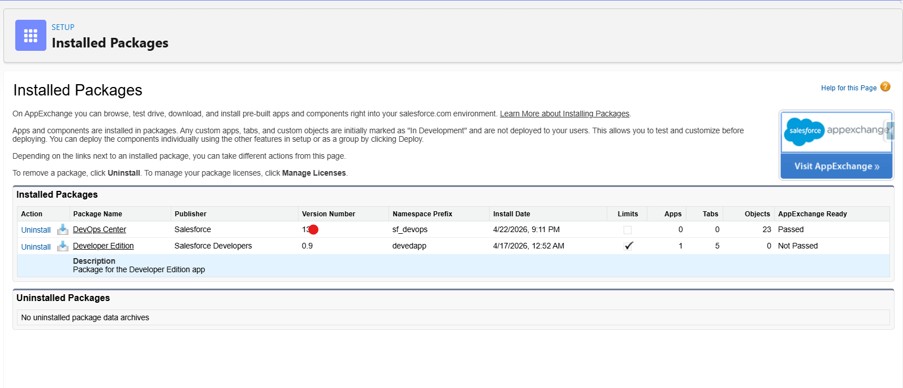903x388 pixels.
Task: Open the DevOps Center package link
Action: tap(100, 229)
